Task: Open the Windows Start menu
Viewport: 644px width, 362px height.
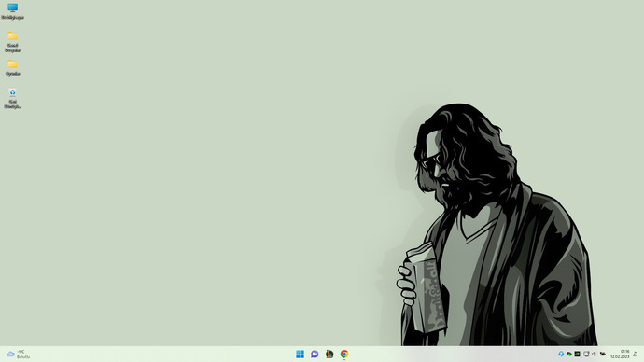Action: 300,354
